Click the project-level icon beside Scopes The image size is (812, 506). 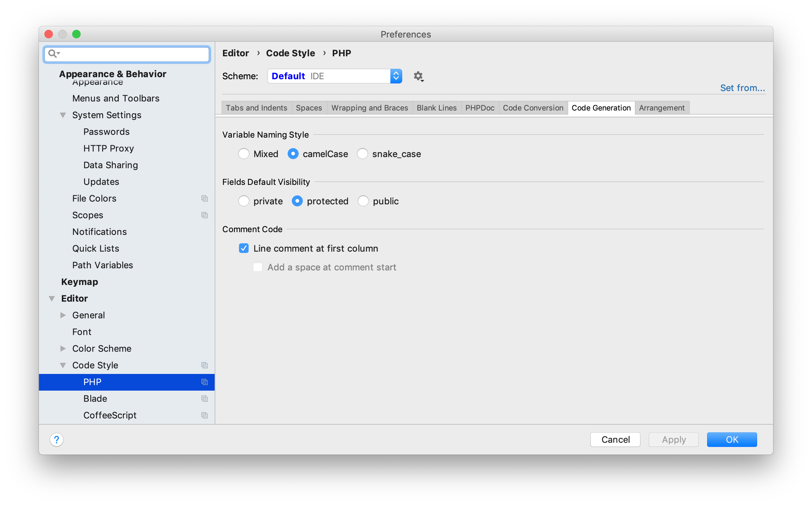pos(205,215)
